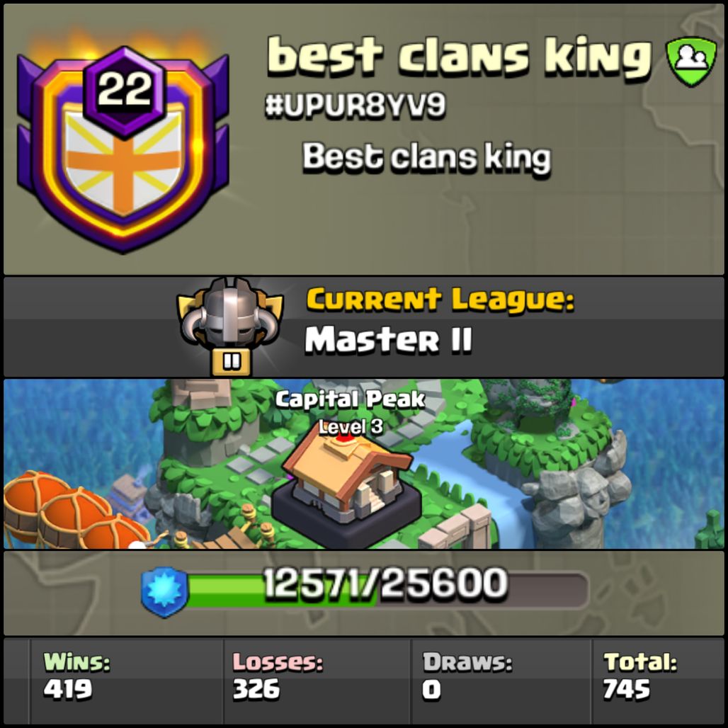Click the 'Capital Peak' title label

pos(350,399)
